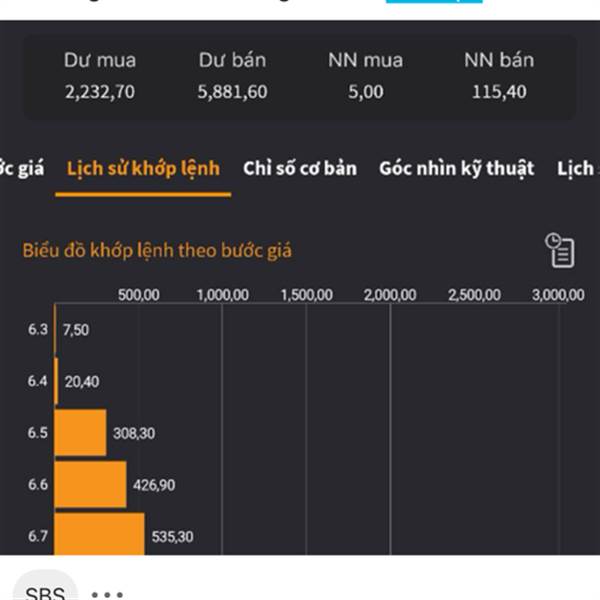Select the 6.5 price bar showing 308,30
600x600 pixels.
point(80,433)
